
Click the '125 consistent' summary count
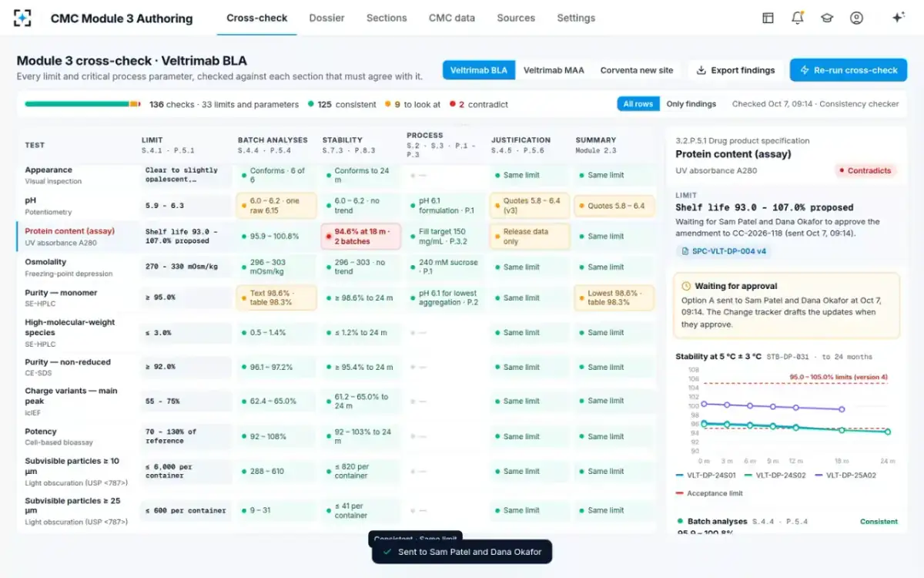click(x=342, y=104)
